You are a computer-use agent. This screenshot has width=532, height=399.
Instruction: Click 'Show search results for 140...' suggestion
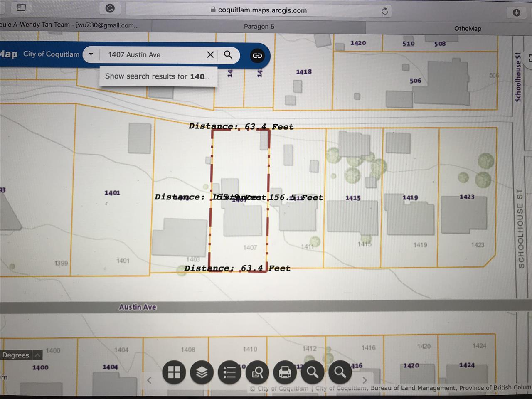click(x=157, y=76)
